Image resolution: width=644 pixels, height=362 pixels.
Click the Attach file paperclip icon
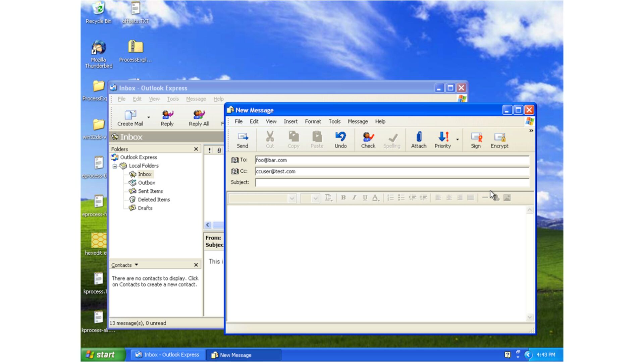419,139
